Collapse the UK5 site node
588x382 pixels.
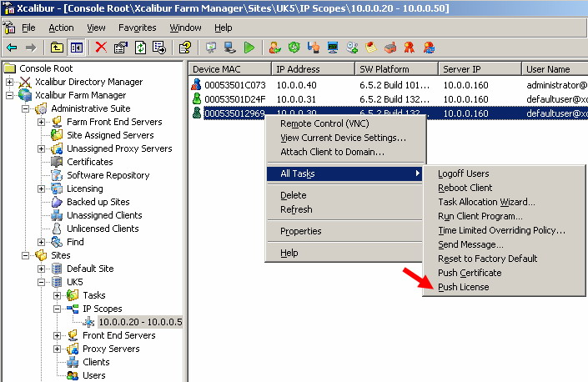[41, 282]
